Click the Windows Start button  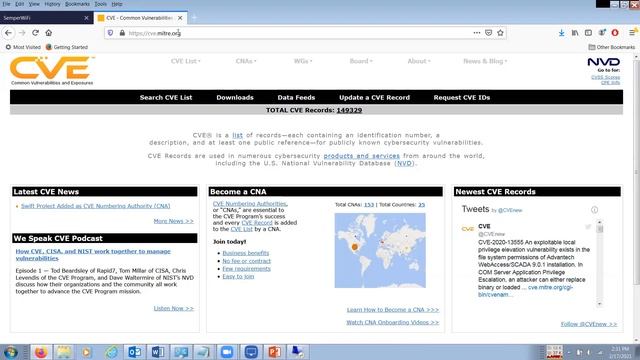[10, 352]
